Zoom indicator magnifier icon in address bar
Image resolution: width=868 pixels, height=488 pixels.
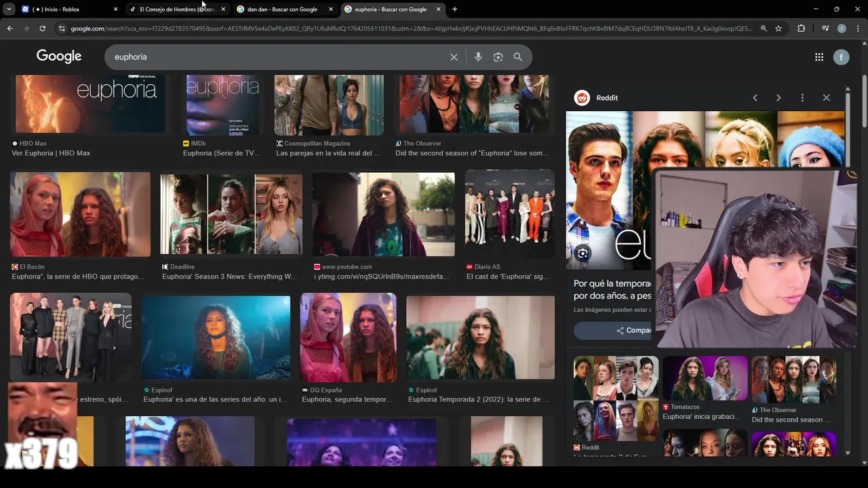764,28
